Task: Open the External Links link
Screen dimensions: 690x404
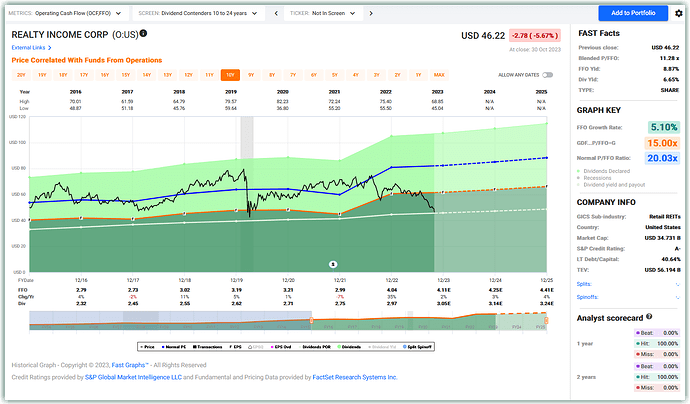Action: point(31,48)
